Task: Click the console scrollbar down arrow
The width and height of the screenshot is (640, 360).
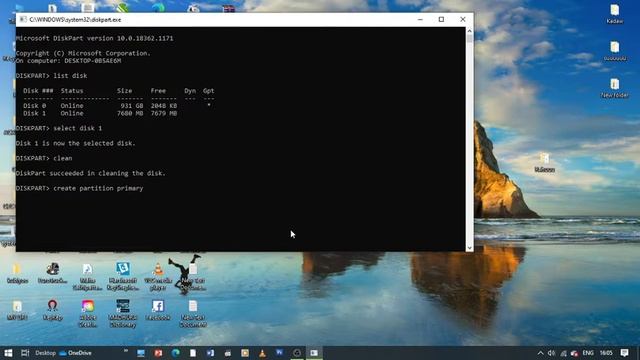Action: (469, 248)
